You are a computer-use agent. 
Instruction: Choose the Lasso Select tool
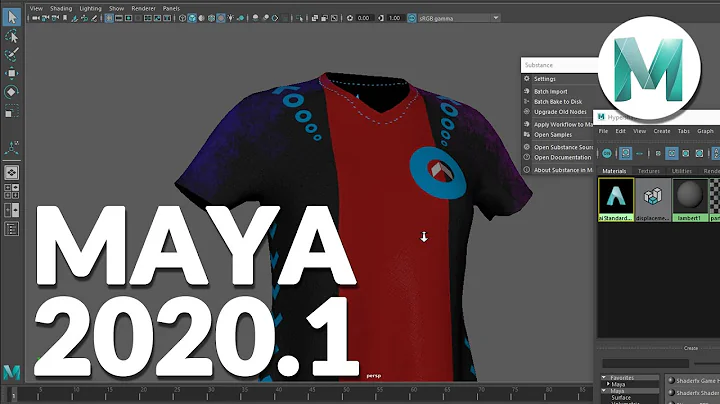click(12, 36)
